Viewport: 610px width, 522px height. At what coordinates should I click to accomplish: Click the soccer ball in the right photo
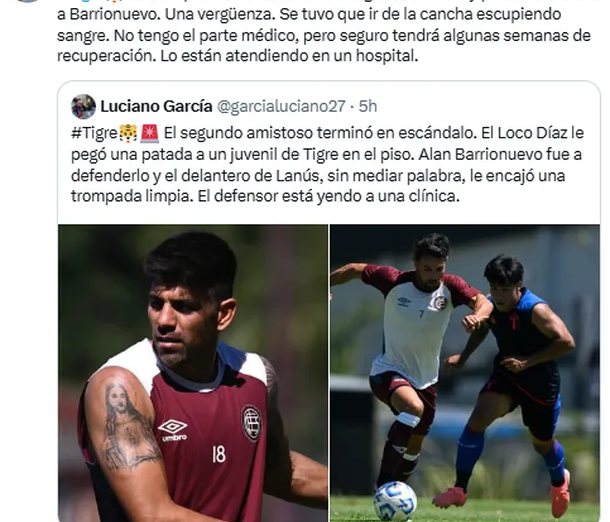click(395, 501)
